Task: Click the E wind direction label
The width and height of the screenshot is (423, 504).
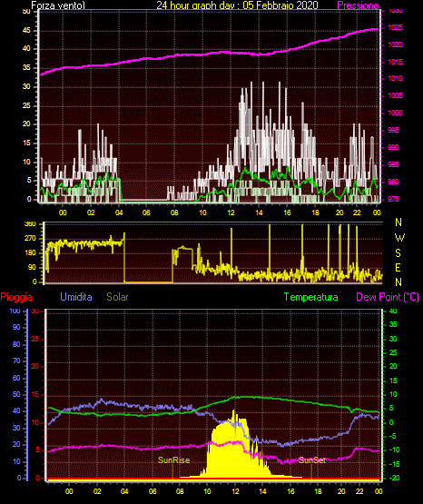Action: [x=398, y=268]
